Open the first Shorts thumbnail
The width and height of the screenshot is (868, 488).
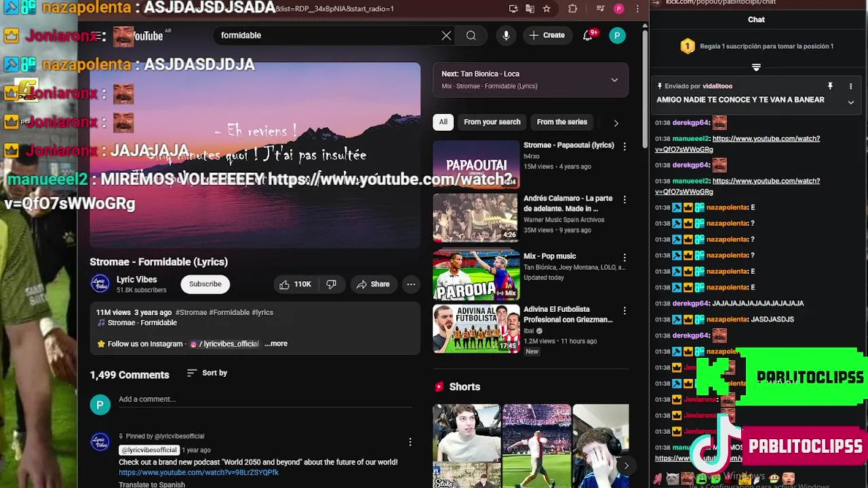(467, 446)
